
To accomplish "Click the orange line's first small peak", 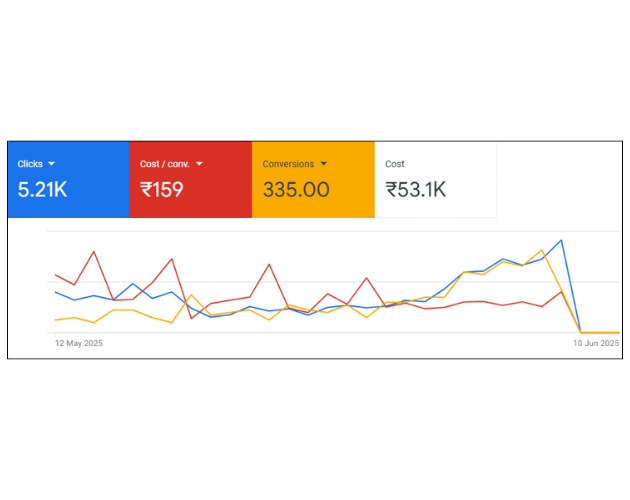I will (191, 295).
